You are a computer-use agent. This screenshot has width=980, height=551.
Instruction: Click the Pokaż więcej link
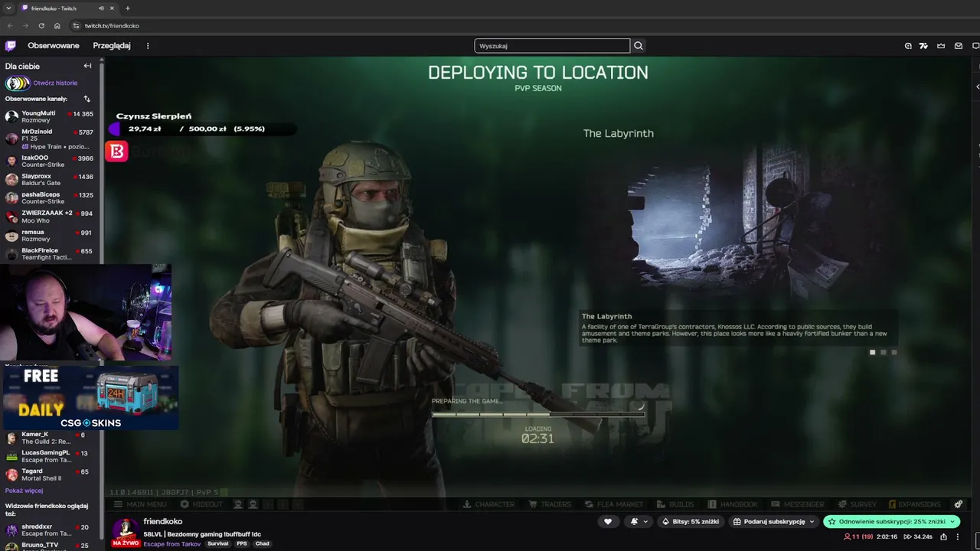click(x=24, y=491)
